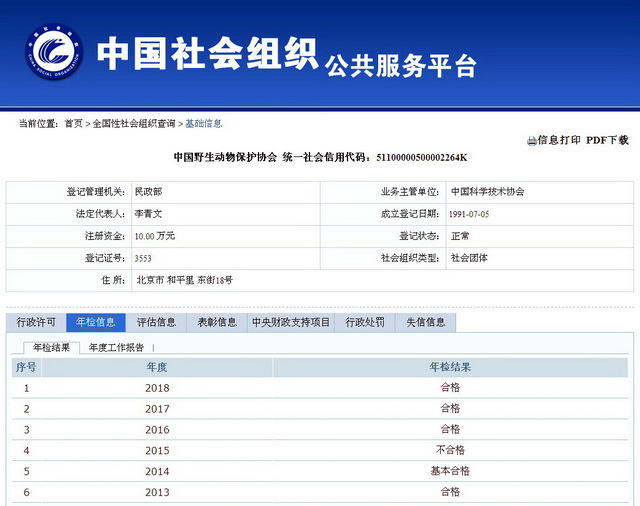
Task: Click the 中国社会组织 platform banner title
Action: pos(207,53)
